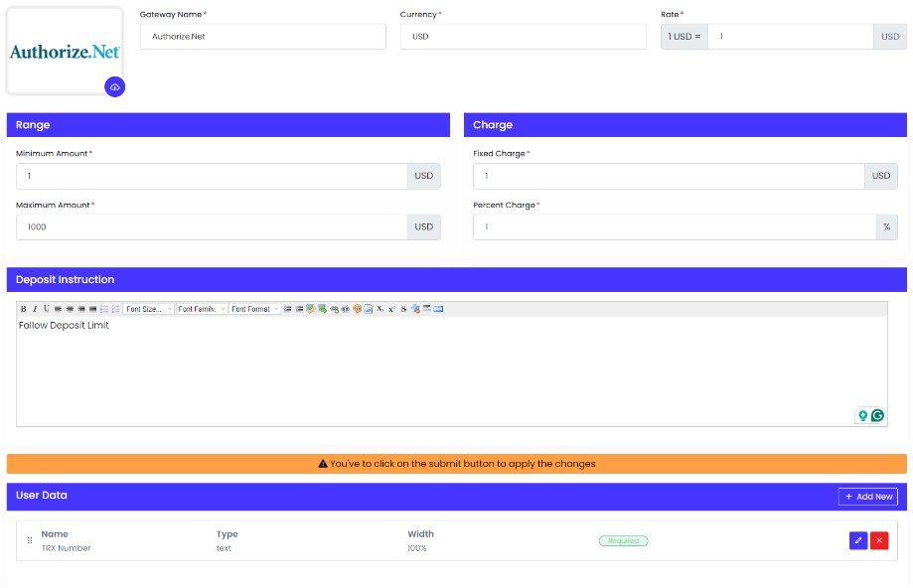
Task: Select the User Data section header
Action: 40,496
